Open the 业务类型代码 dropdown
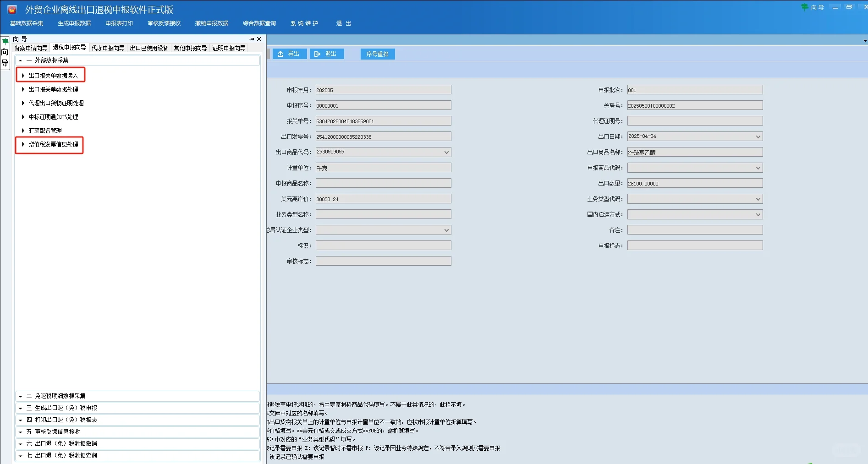This screenshot has width=868, height=464. pyautogui.click(x=758, y=199)
